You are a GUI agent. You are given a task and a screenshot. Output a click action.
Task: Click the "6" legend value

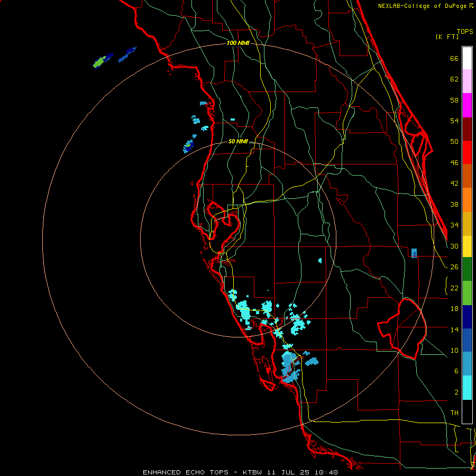456,371
